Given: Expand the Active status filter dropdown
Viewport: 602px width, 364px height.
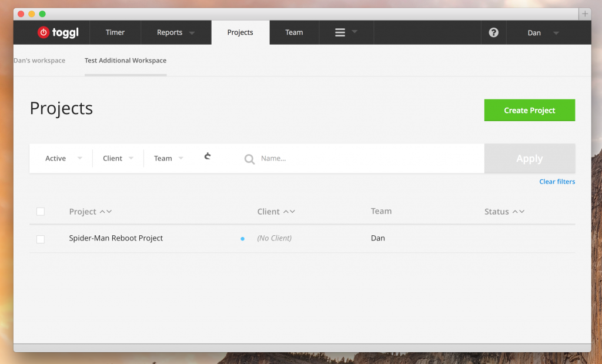Looking at the screenshot, I should [x=63, y=158].
